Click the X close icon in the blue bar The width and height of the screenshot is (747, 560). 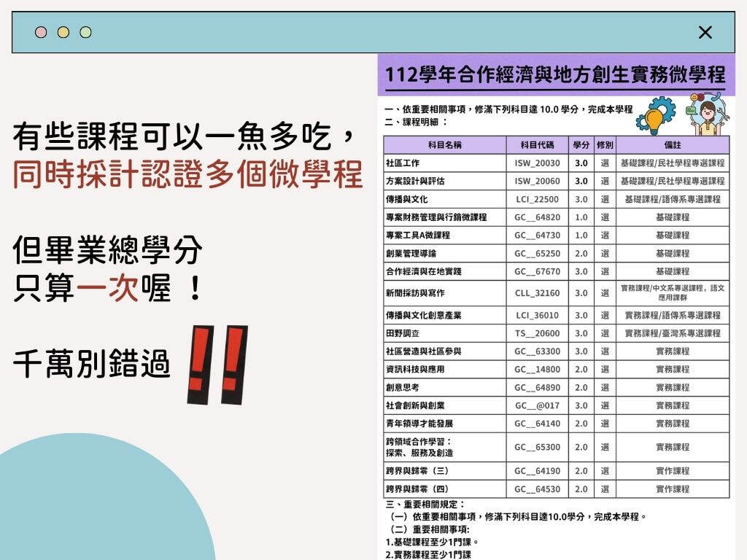pos(705,32)
